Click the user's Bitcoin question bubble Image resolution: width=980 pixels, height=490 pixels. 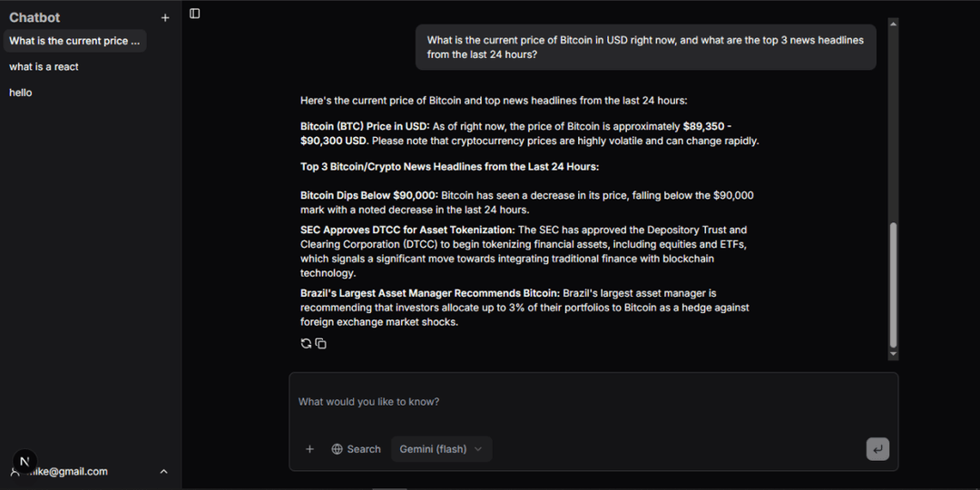point(645,47)
